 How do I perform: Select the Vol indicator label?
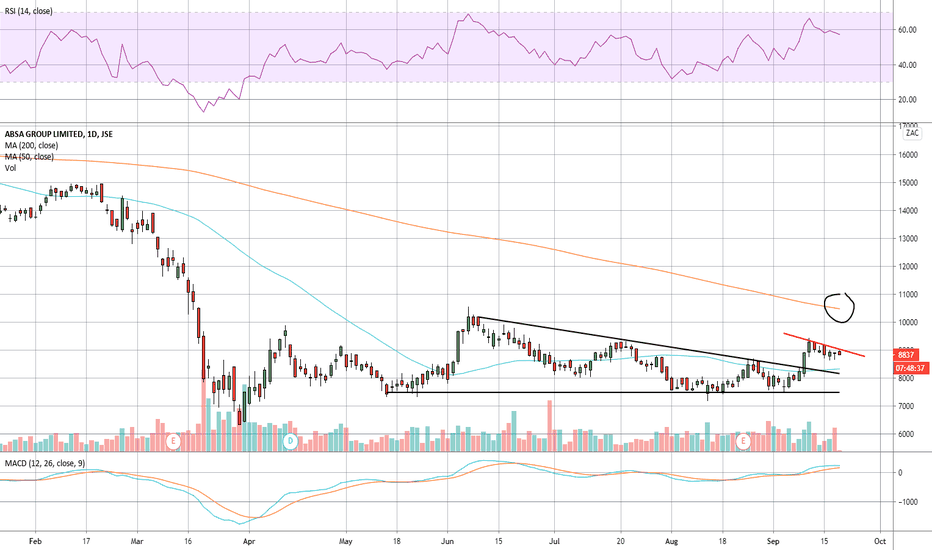pyautogui.click(x=10, y=168)
